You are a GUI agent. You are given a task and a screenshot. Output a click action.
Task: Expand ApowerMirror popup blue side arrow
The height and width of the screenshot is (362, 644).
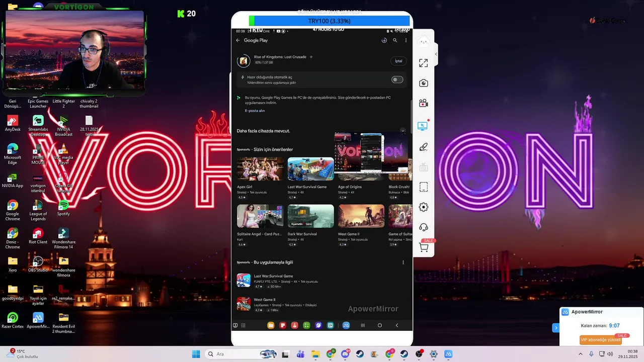point(556,328)
